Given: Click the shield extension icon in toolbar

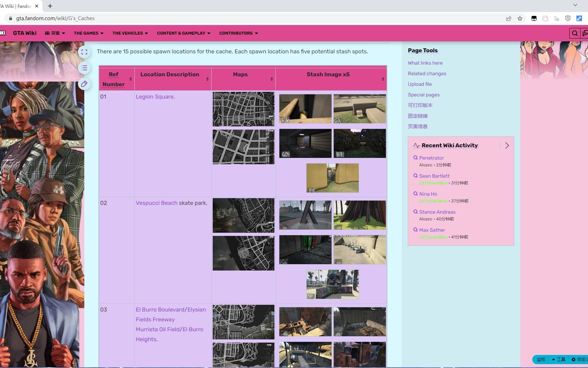Looking at the screenshot, I should [x=568, y=18].
